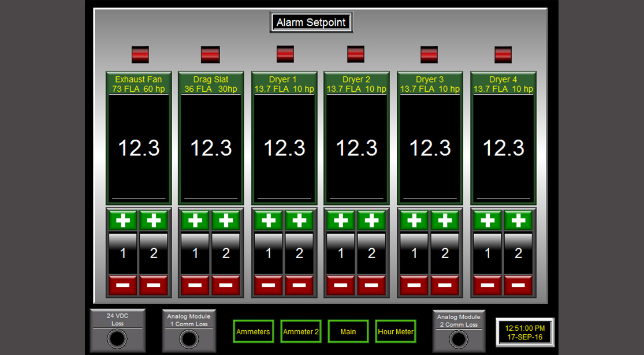This screenshot has width=644, height=355.
Task: Decrease Exhaust Fan setpoint digit 1 with minus
Action: (123, 285)
